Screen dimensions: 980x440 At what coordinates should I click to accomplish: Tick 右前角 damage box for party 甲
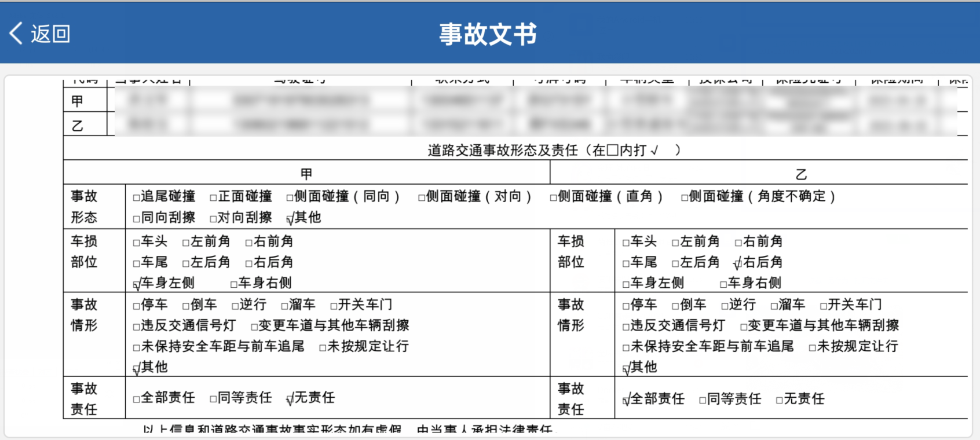(249, 243)
